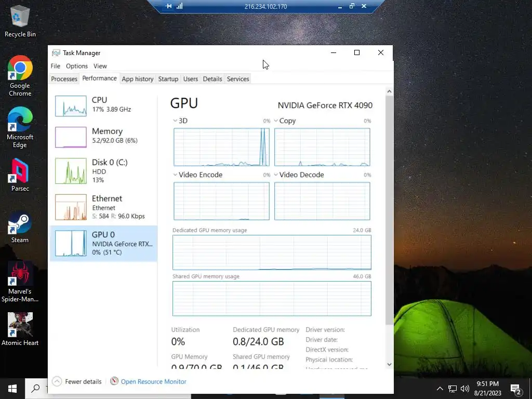The image size is (532, 399).
Task: Select the Parsec desktop icon
Action: click(20, 175)
